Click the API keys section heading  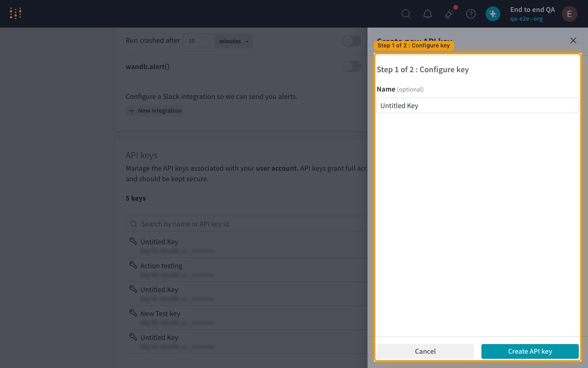pos(141,155)
